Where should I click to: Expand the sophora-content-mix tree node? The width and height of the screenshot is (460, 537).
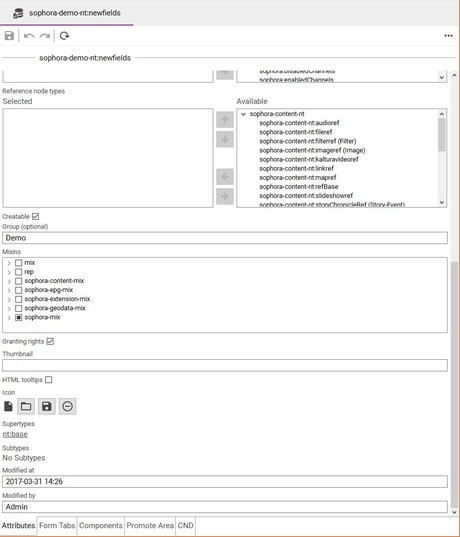(x=9, y=281)
